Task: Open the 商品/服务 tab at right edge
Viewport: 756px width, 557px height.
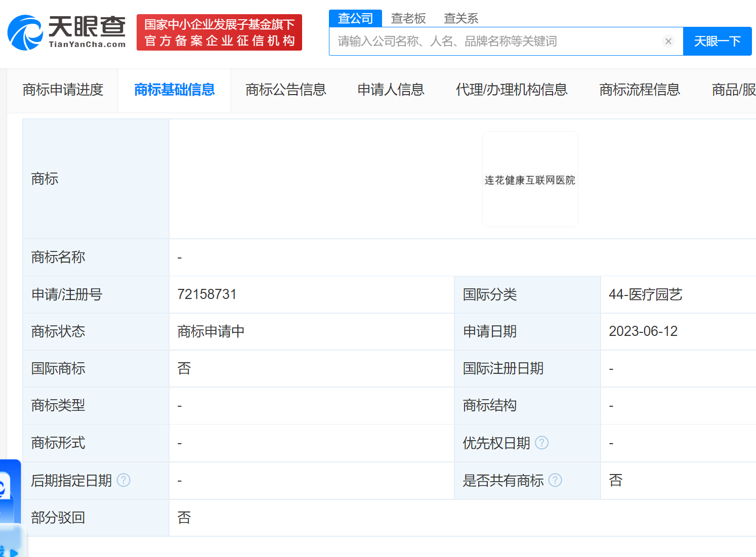Action: pos(734,90)
